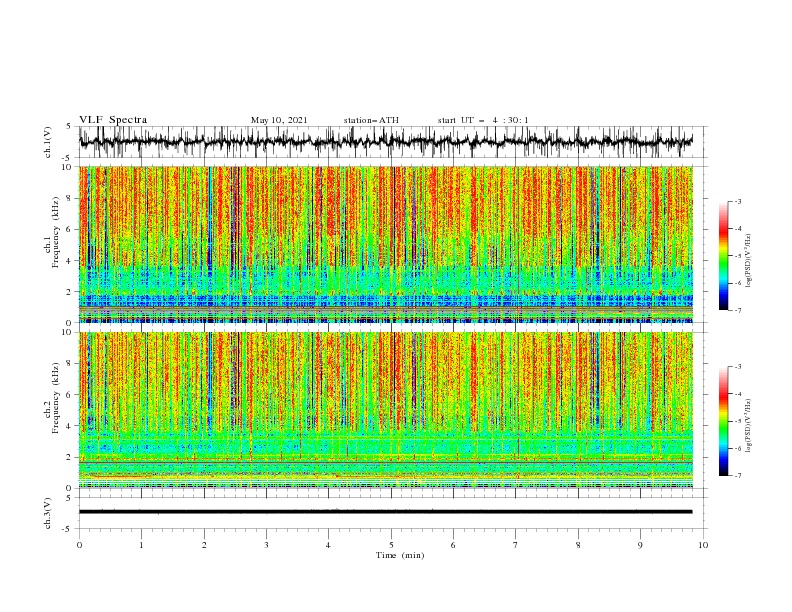The height and width of the screenshot is (612, 792).
Task: Click the '6' frequency tick on ch.1 axis
Action: click(70, 229)
